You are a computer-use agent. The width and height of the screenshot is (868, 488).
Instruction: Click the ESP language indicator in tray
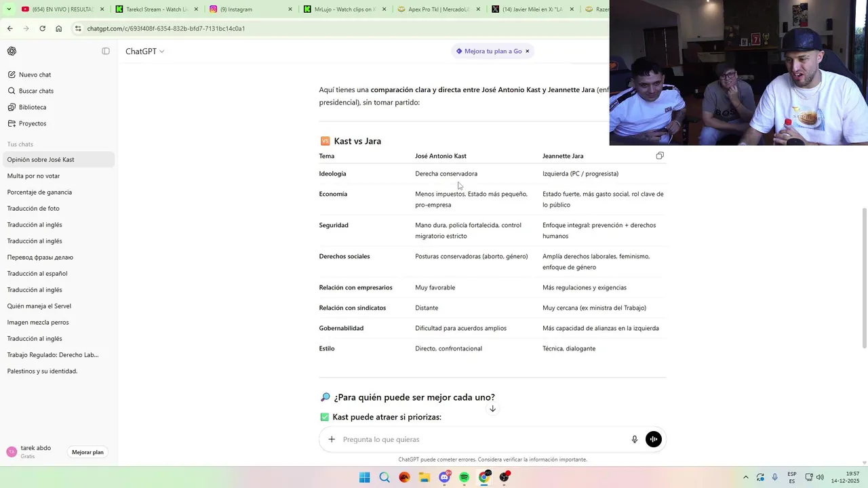792,477
